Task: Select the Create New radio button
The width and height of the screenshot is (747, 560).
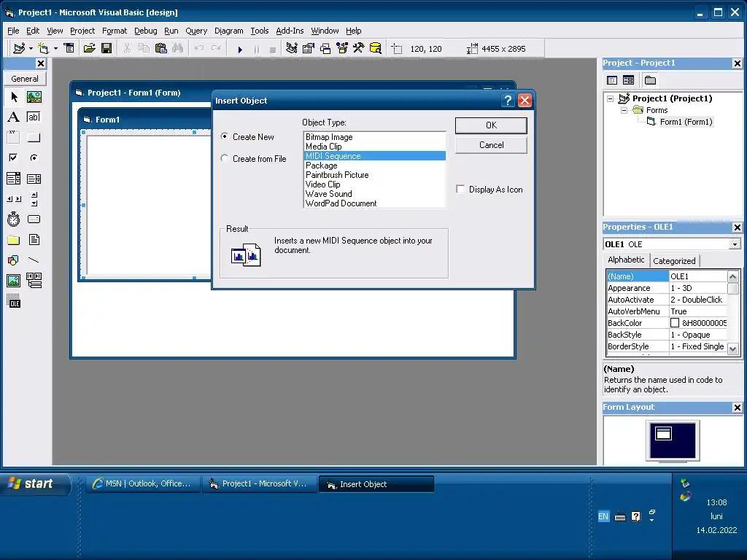Action: pyautogui.click(x=225, y=136)
